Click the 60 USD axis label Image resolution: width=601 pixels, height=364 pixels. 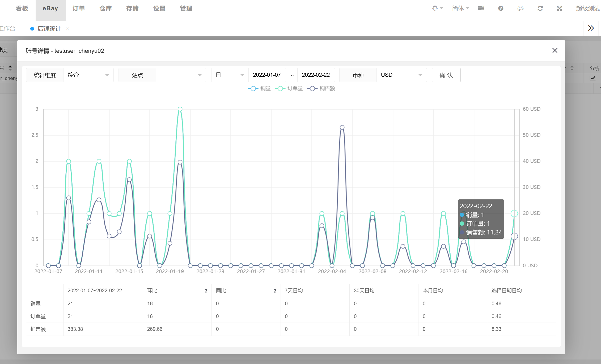532,109
